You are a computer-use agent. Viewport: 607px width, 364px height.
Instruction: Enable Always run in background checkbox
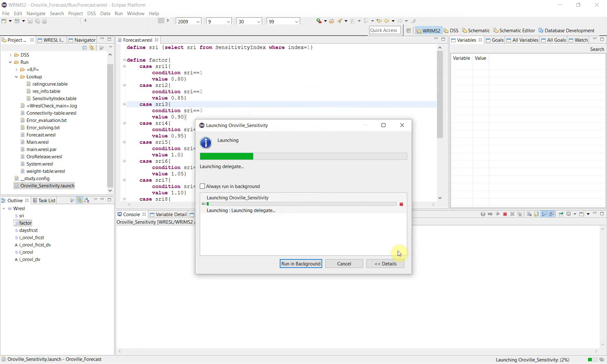203,186
